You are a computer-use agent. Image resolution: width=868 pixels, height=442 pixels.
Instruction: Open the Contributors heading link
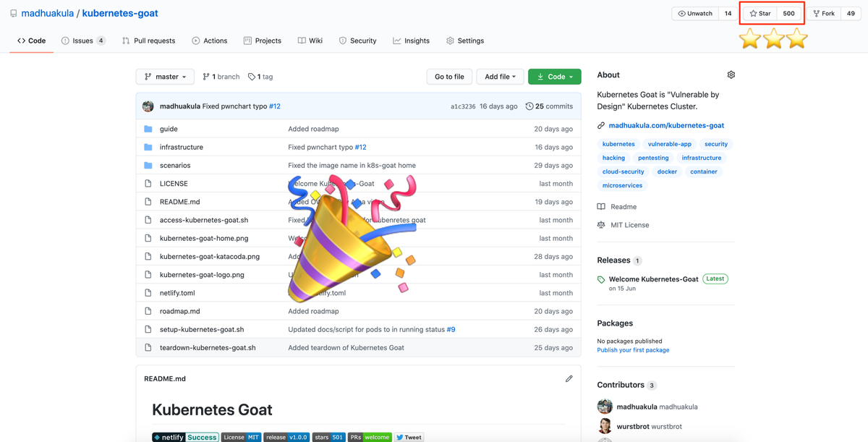(x=621, y=385)
